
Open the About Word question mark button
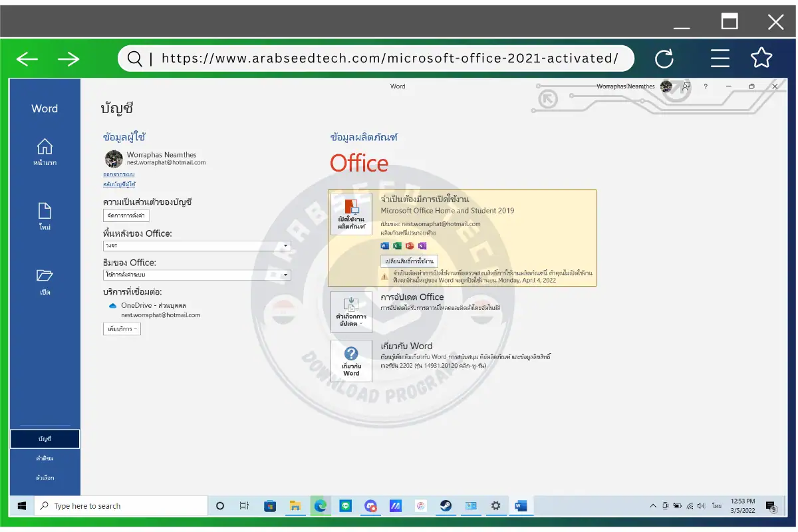point(351,360)
